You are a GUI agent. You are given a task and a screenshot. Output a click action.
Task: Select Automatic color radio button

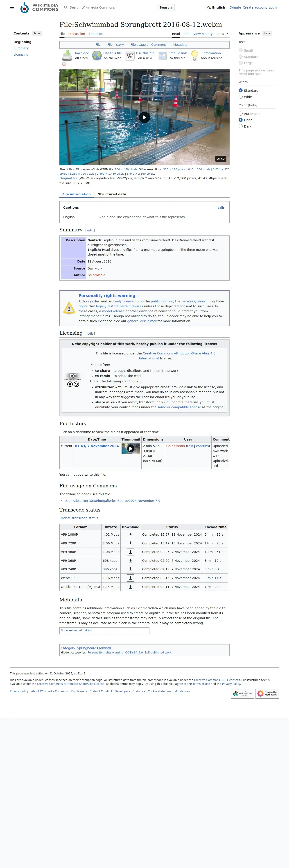[x=241, y=114]
